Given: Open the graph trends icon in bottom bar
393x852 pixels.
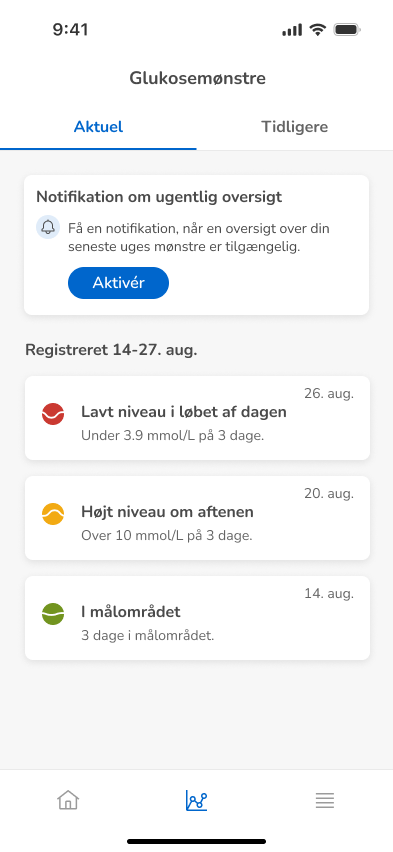Looking at the screenshot, I should pyautogui.click(x=196, y=800).
